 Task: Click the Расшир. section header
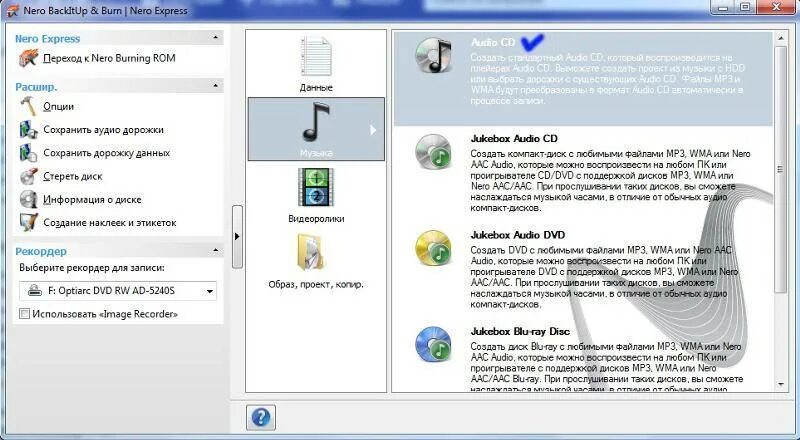118,86
